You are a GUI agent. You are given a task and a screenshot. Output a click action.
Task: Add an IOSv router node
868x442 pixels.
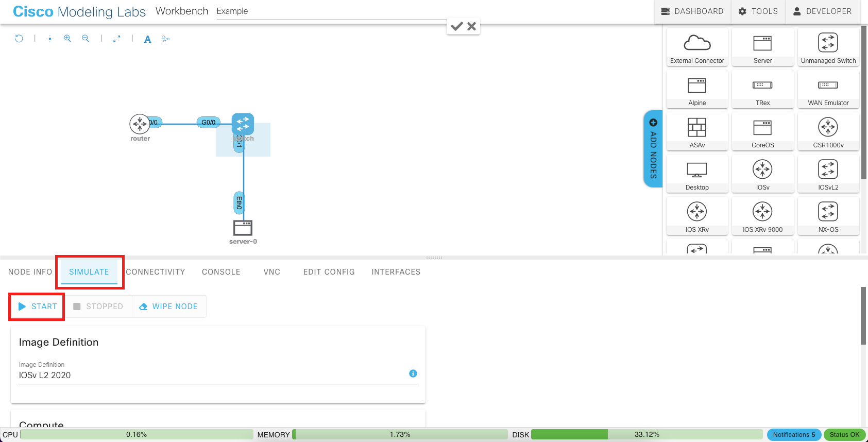[x=762, y=174]
